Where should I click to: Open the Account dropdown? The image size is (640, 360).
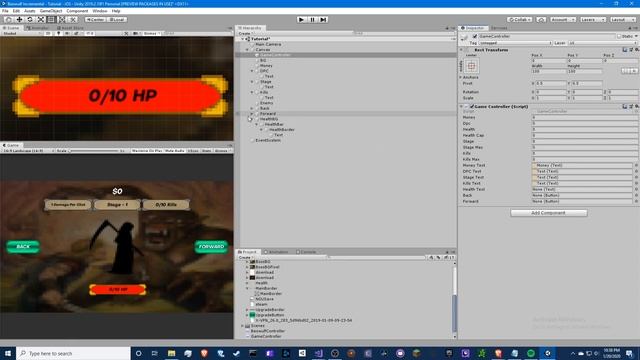pos(562,20)
